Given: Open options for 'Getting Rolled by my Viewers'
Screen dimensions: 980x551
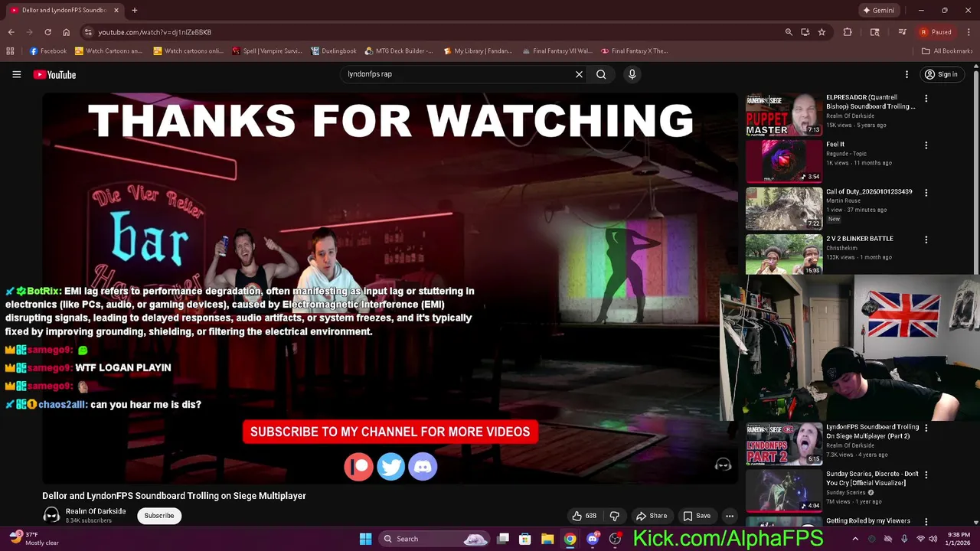Looking at the screenshot, I should 926,521.
